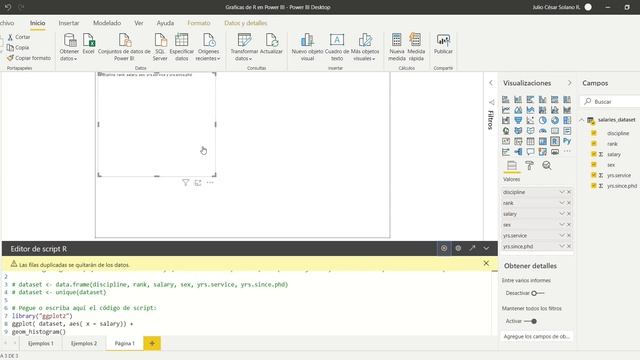Open the Format paint roller pane
The height and width of the screenshot is (360, 640).
pyautogui.click(x=529, y=165)
